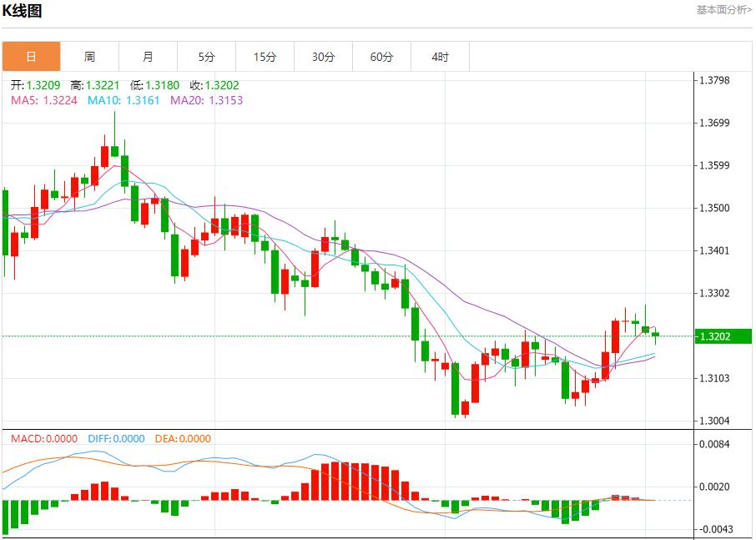Select the 30分 timeframe
The height and width of the screenshot is (540, 756).
(323, 56)
